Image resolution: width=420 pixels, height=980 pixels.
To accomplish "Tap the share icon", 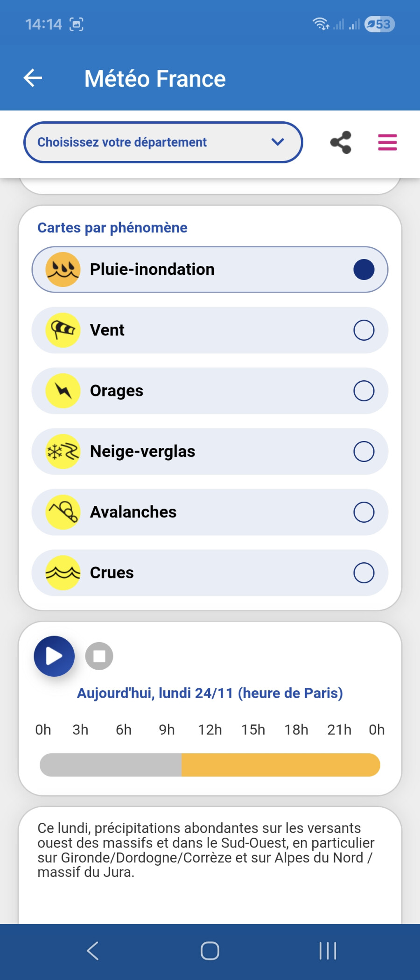I will click(x=341, y=142).
